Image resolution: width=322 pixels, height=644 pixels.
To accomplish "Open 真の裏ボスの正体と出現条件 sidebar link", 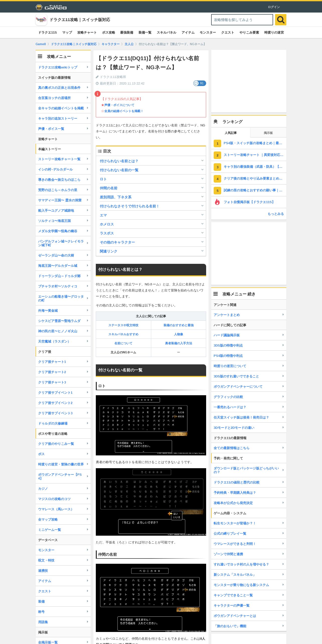I will [x=59, y=88].
